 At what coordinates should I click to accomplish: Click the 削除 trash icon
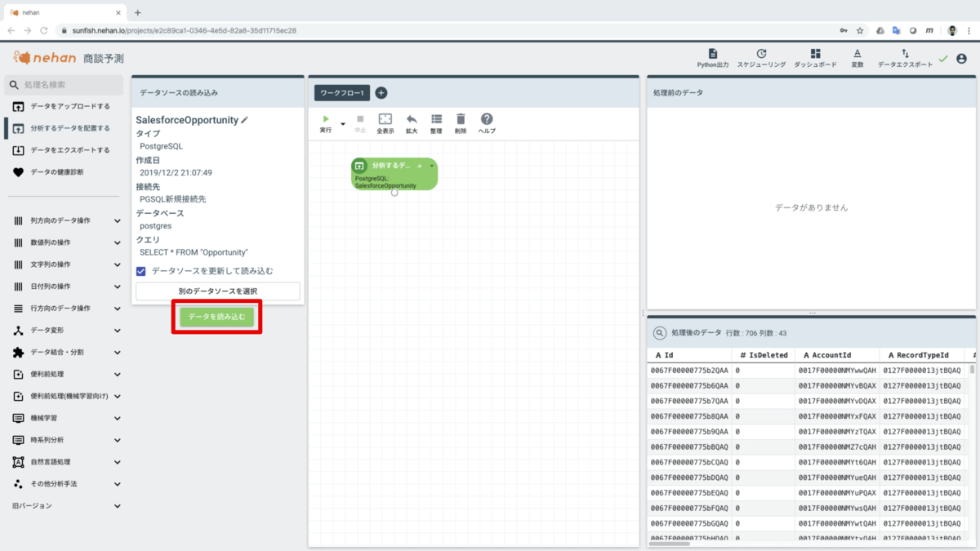[461, 119]
